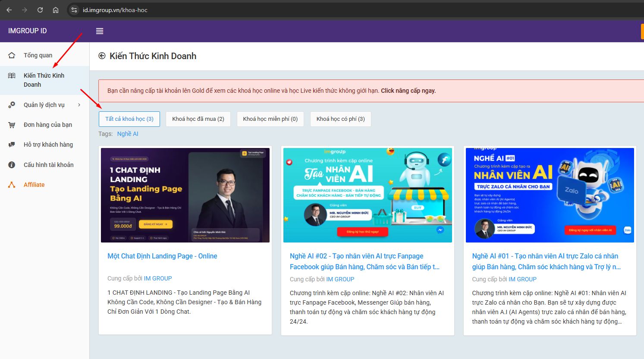Show Khoá học miễn phí (0) filter
Viewport: 644px width, 359px height.
pyautogui.click(x=270, y=119)
